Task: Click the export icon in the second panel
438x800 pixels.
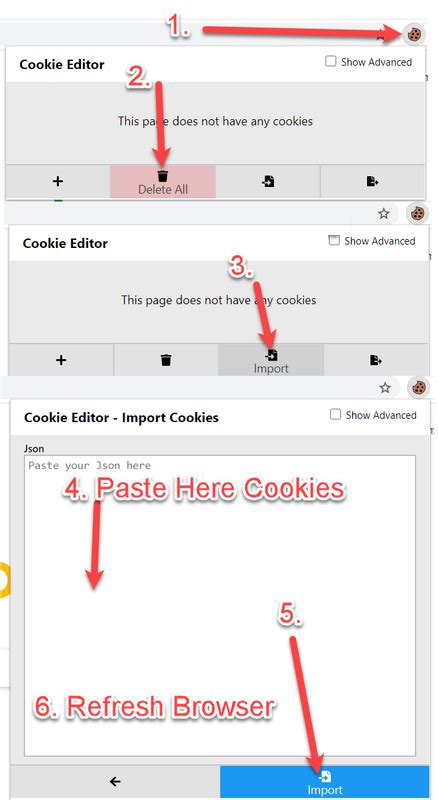Action: click(x=376, y=360)
